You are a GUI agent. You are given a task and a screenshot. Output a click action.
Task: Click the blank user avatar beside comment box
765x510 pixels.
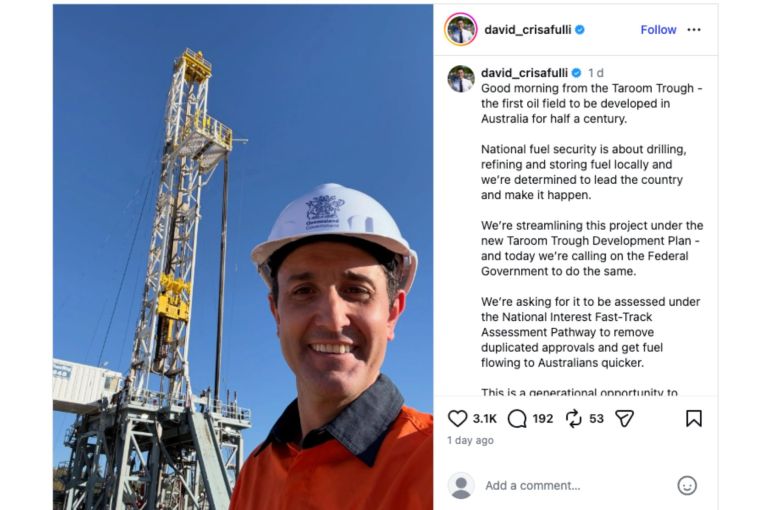(x=461, y=486)
